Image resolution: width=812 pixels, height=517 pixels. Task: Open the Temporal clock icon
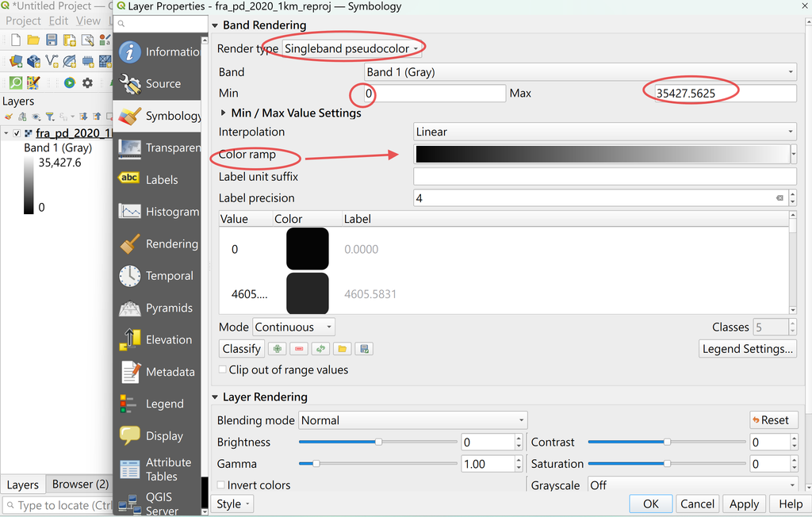[x=129, y=276]
